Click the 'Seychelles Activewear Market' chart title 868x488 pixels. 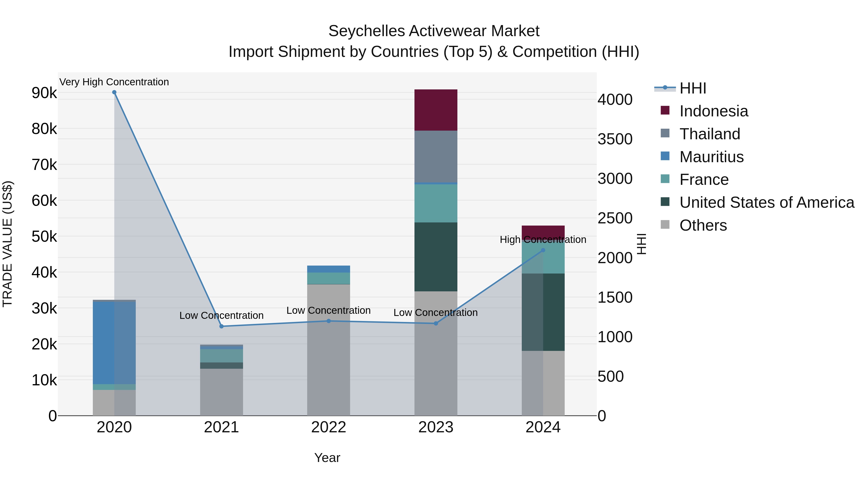point(434,31)
